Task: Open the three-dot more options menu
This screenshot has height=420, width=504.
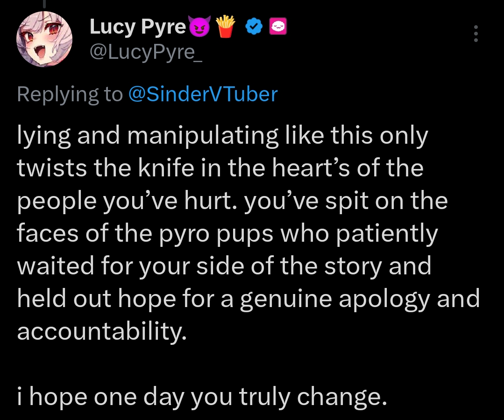Action: (x=476, y=34)
